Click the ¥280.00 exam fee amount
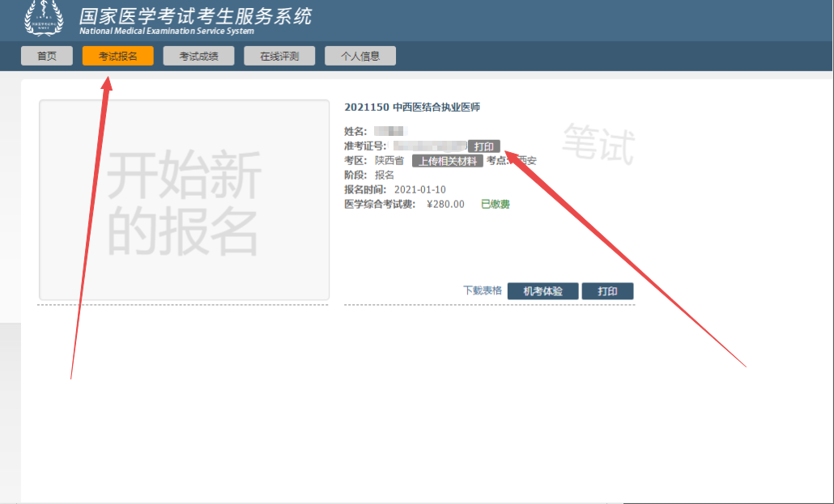Viewport: 834px width, 504px height. [x=445, y=204]
